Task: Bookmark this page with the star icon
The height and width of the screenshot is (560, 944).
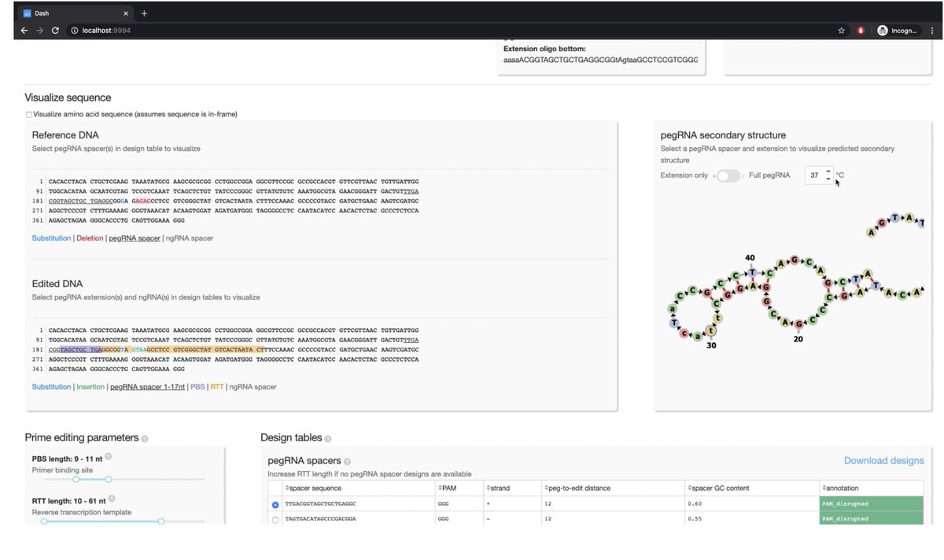Action: [842, 30]
